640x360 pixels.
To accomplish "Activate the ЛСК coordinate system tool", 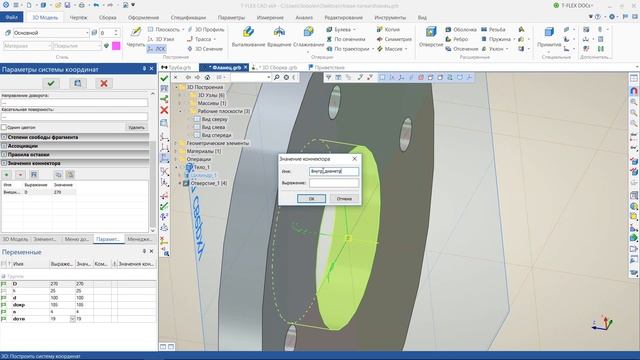I will (x=156, y=49).
